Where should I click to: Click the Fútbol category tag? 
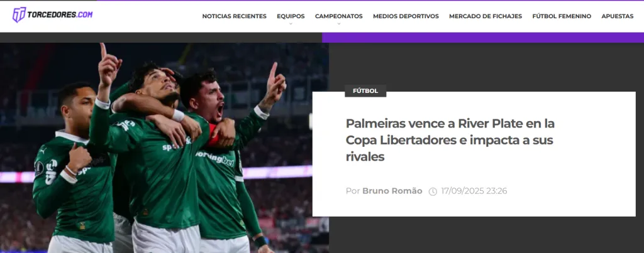365,91
